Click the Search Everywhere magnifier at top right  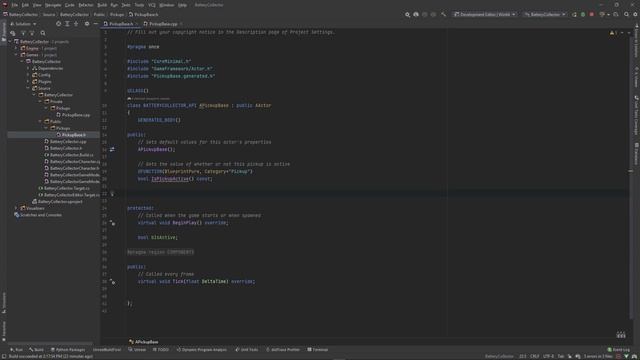pyautogui.click(x=627, y=14)
